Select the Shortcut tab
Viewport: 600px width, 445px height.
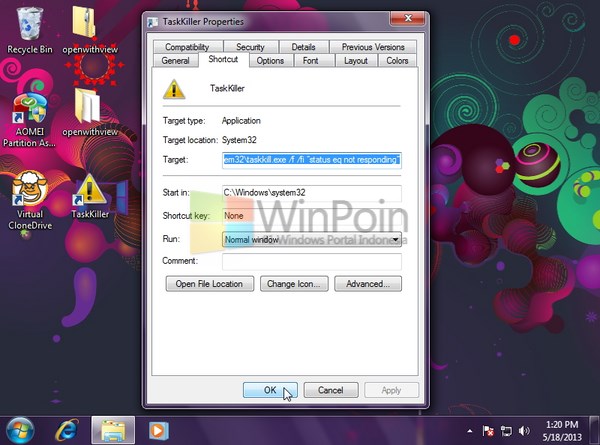tap(223, 59)
